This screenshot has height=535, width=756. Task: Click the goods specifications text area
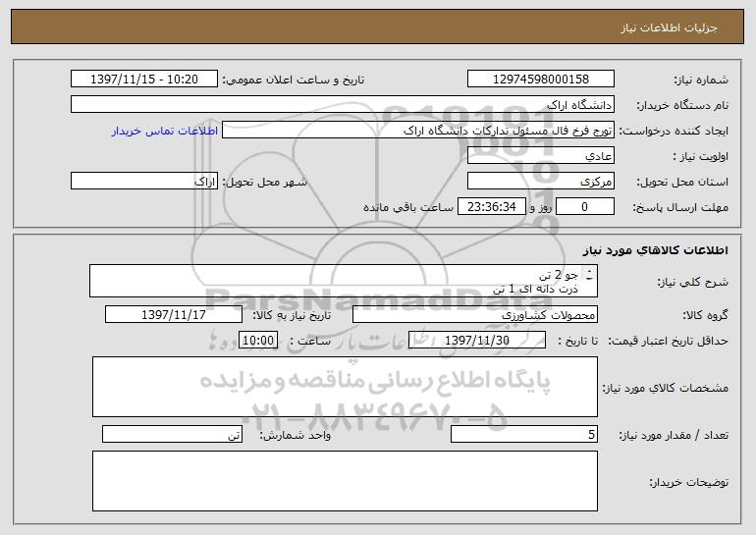(x=345, y=387)
